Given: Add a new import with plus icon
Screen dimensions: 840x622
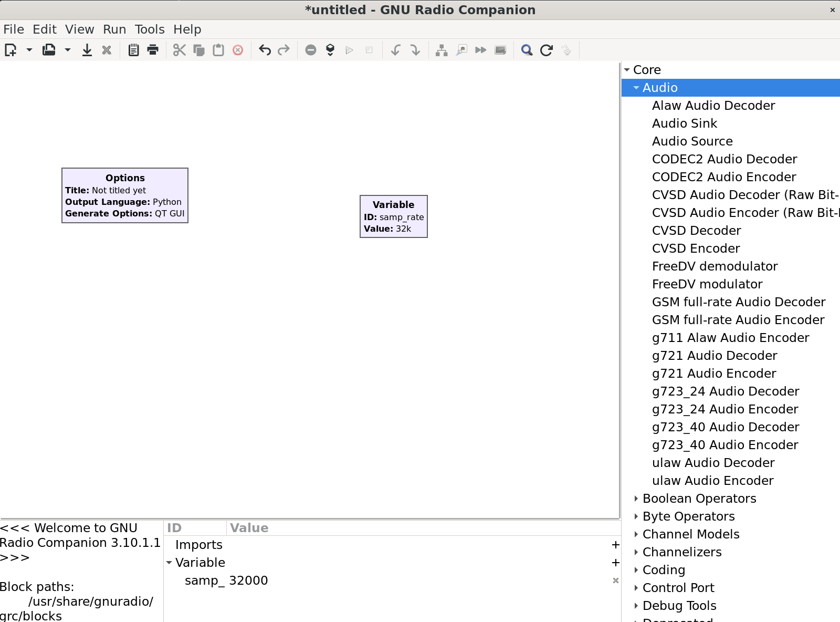Looking at the screenshot, I should click(616, 545).
